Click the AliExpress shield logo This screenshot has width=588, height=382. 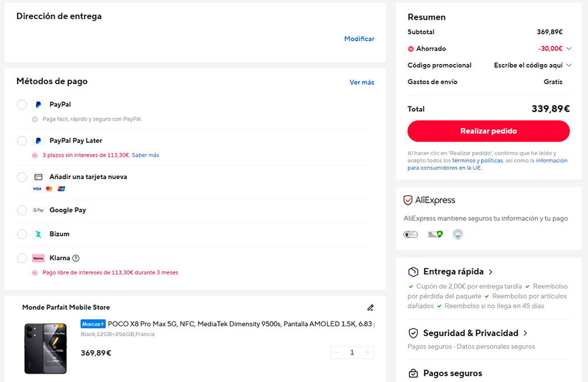[408, 200]
